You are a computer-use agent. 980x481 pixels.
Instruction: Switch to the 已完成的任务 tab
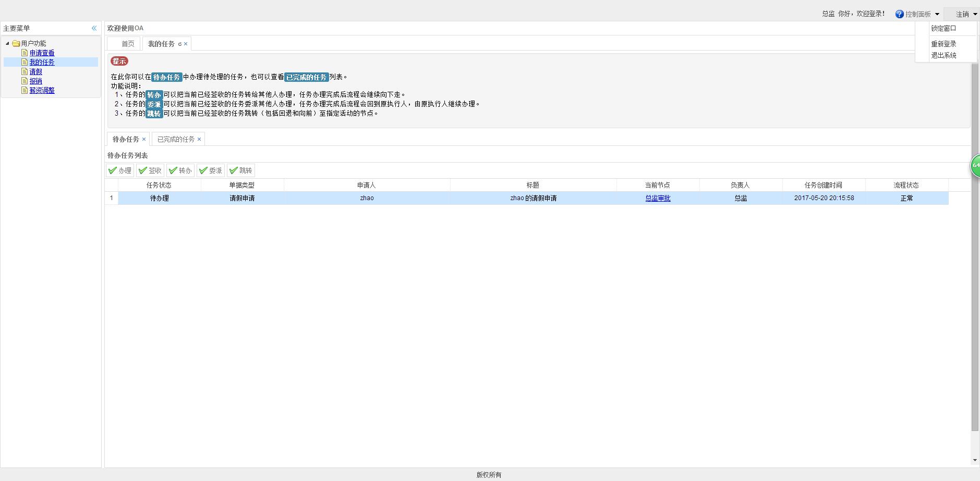pyautogui.click(x=176, y=139)
